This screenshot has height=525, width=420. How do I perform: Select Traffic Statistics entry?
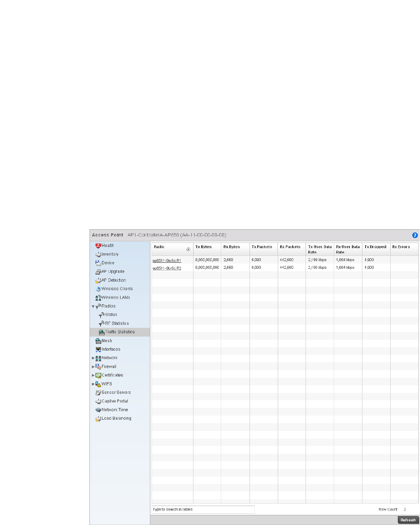120,332
